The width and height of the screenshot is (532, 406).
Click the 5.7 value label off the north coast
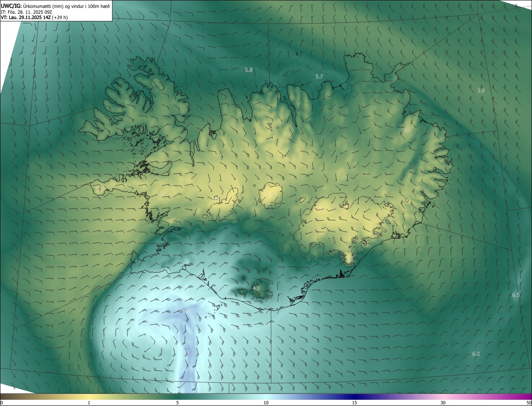pyautogui.click(x=319, y=77)
